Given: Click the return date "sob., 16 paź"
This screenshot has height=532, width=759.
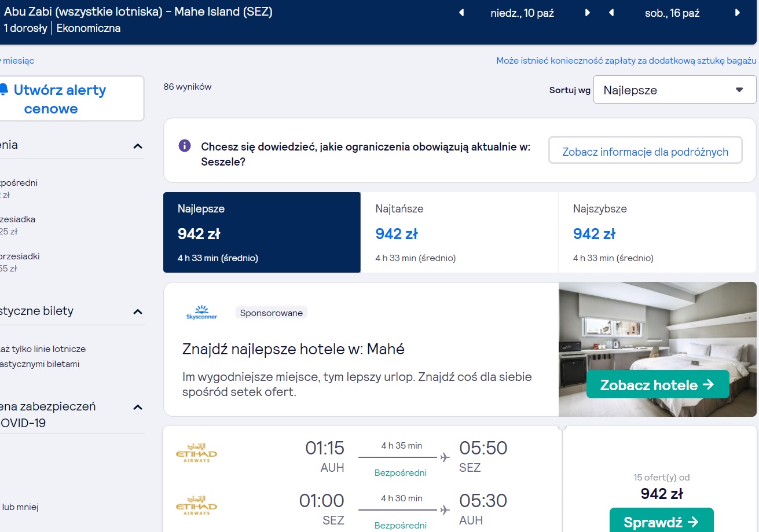Looking at the screenshot, I should [672, 13].
